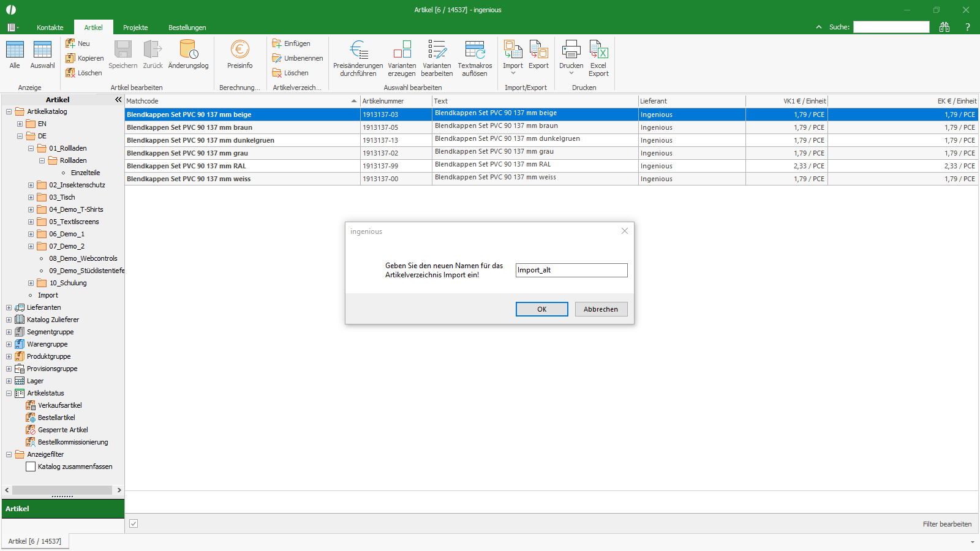Sort by Artikelnummer column header
This screenshot has width=980, height=551.
[396, 101]
